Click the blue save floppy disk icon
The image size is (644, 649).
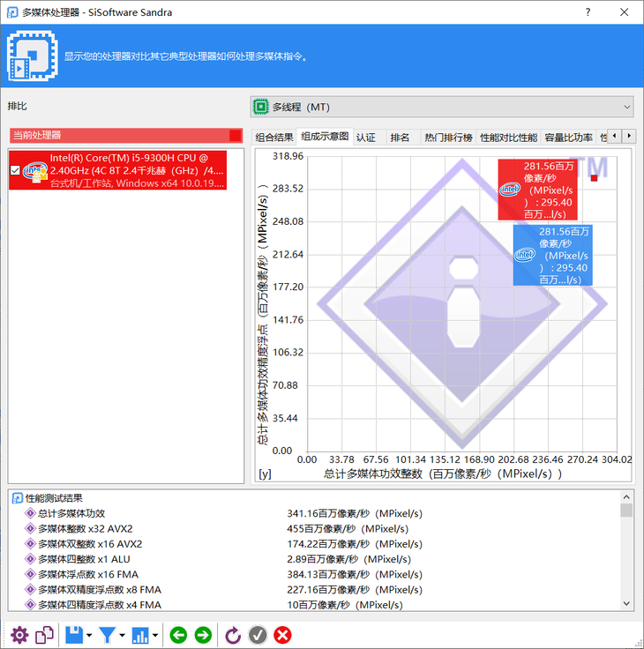coord(74,635)
